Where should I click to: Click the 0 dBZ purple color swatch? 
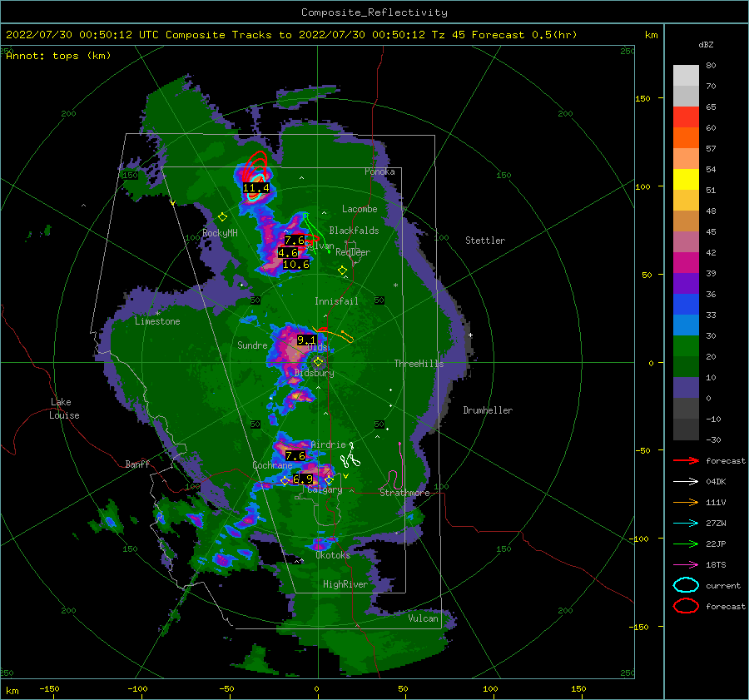[686, 387]
